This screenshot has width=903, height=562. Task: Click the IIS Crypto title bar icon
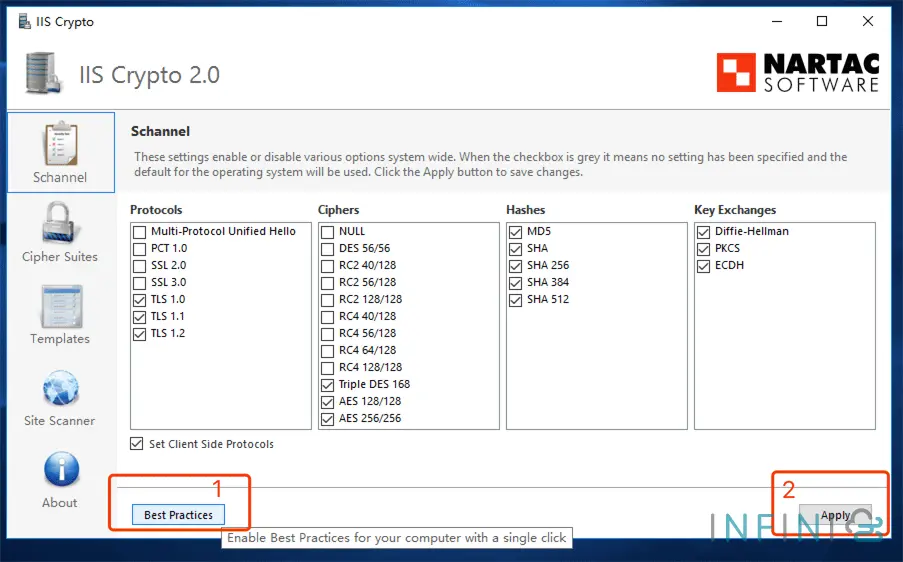24,22
